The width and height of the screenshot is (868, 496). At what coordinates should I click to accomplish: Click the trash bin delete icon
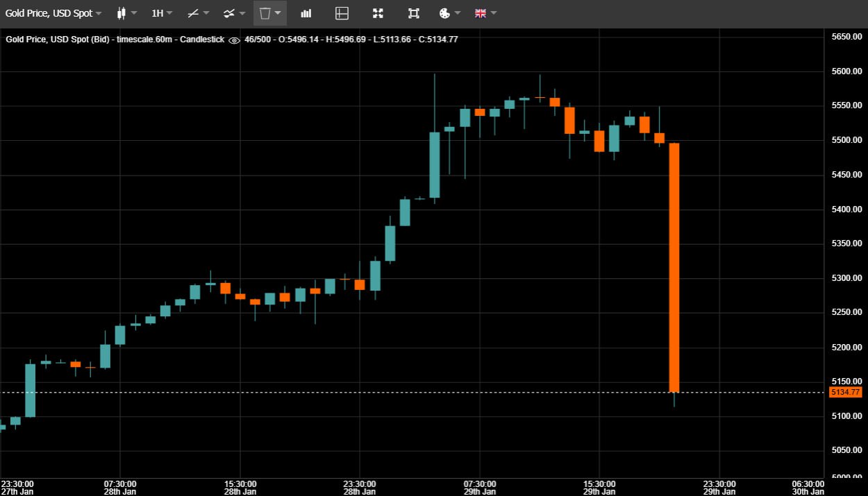pyautogui.click(x=265, y=13)
